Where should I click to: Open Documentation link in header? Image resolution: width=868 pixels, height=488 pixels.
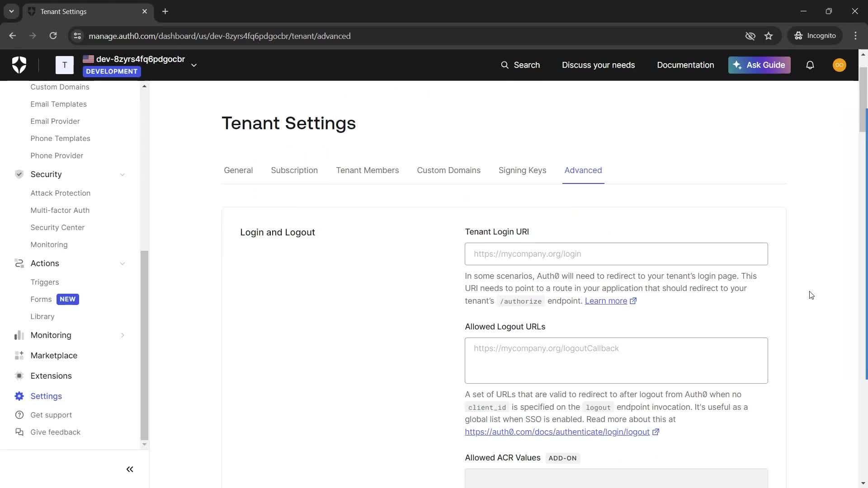coord(685,65)
